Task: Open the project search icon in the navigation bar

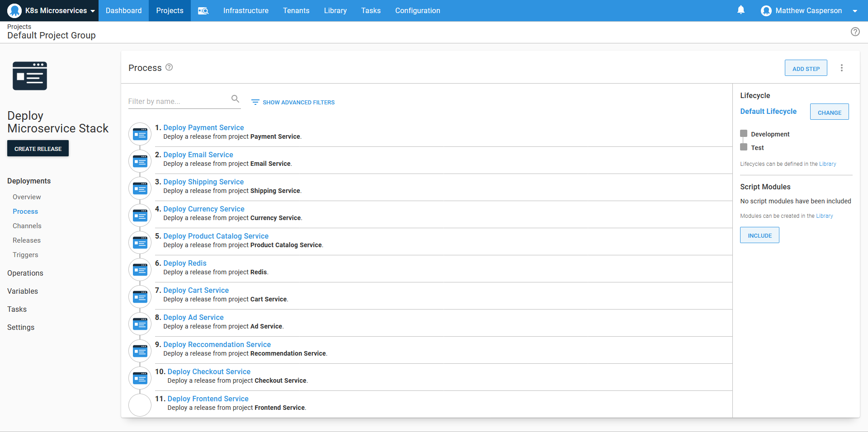Action: click(x=203, y=10)
